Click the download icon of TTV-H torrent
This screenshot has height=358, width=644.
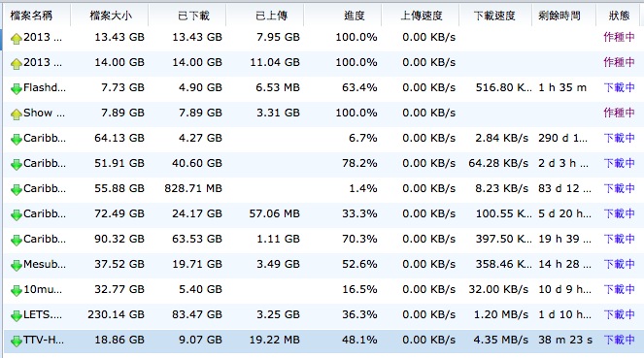click(16, 342)
